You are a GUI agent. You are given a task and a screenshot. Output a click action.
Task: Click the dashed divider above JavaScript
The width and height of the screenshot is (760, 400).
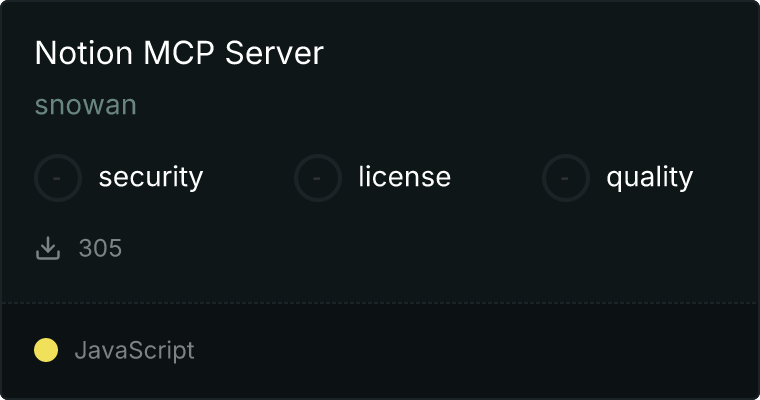380,303
